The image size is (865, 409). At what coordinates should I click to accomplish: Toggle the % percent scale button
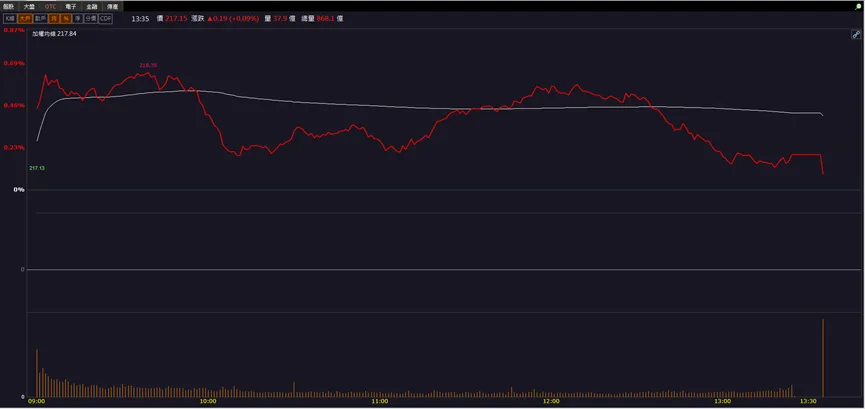click(x=66, y=19)
